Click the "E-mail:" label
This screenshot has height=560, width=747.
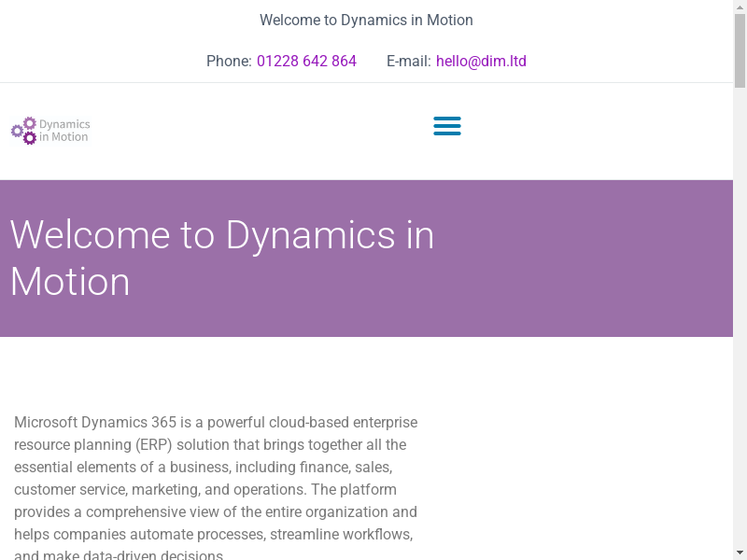408,62
